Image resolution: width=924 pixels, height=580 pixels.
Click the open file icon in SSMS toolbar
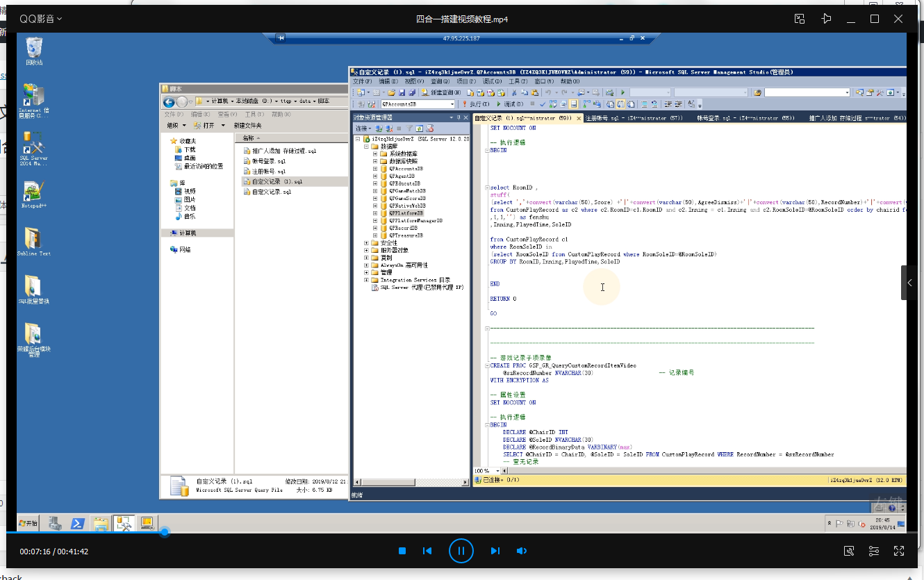pyautogui.click(x=392, y=92)
